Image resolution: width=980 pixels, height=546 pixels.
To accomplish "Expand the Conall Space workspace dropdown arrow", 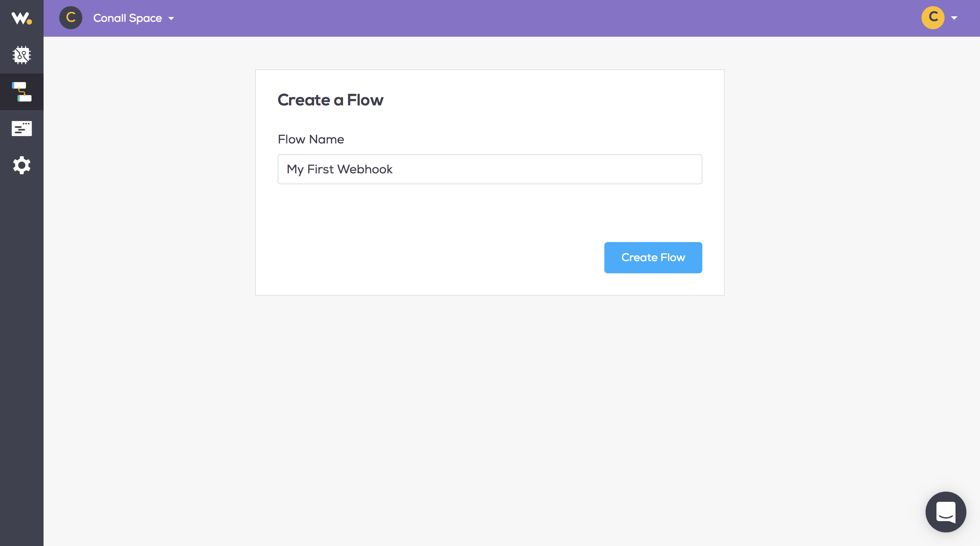I will point(171,19).
